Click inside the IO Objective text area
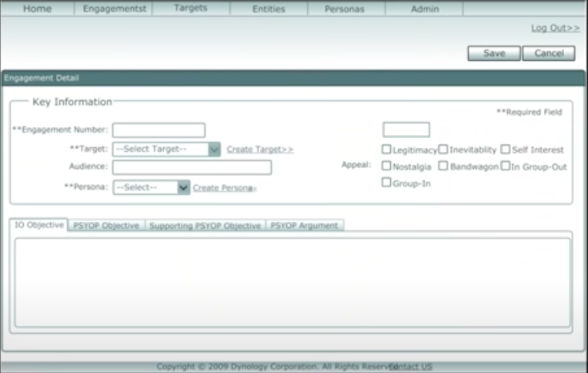 [x=292, y=283]
